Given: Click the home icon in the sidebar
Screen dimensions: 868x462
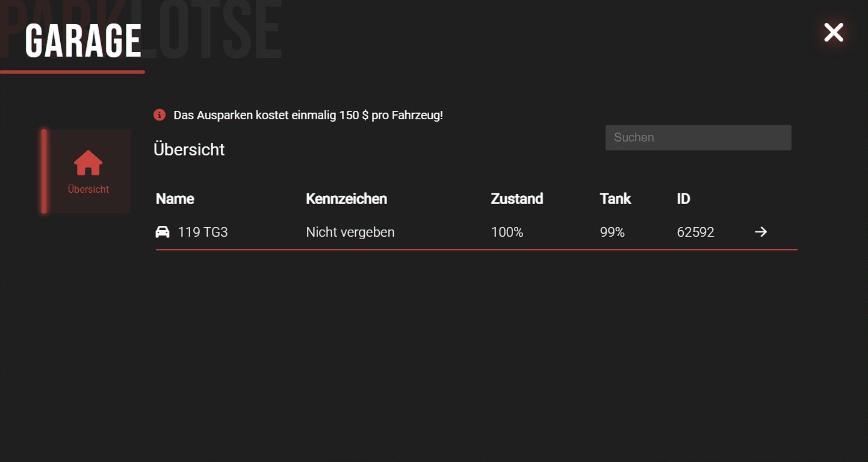Looking at the screenshot, I should coord(88,163).
